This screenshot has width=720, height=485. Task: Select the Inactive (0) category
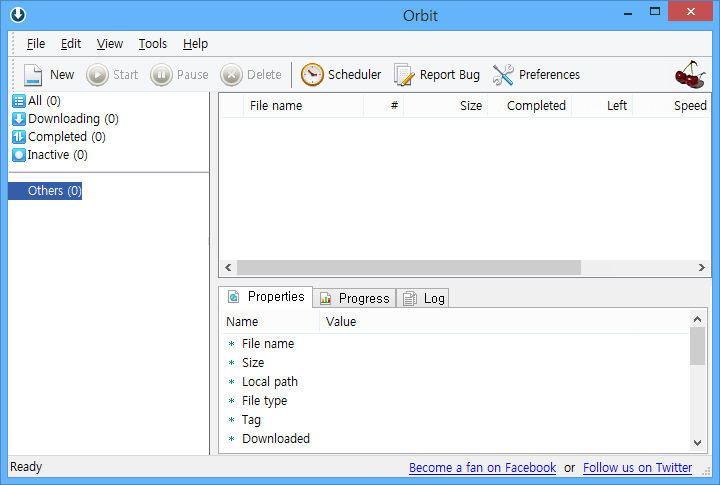tap(50, 155)
